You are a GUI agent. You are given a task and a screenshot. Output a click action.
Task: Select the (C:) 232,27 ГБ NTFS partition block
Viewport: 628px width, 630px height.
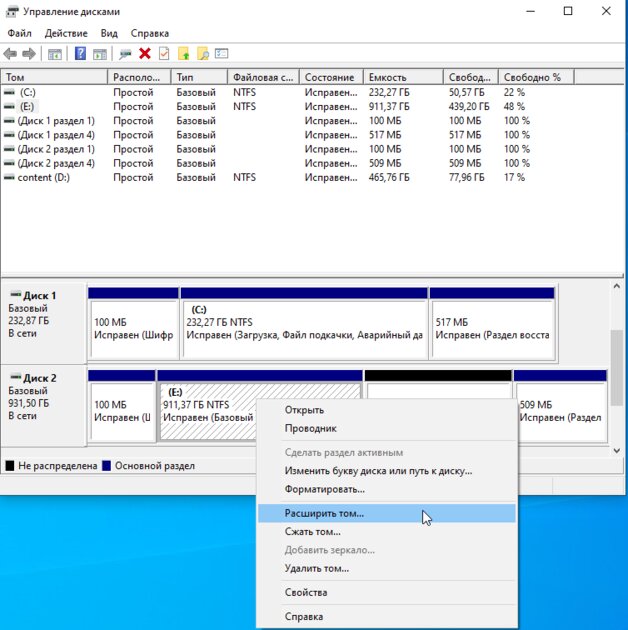pyautogui.click(x=304, y=324)
